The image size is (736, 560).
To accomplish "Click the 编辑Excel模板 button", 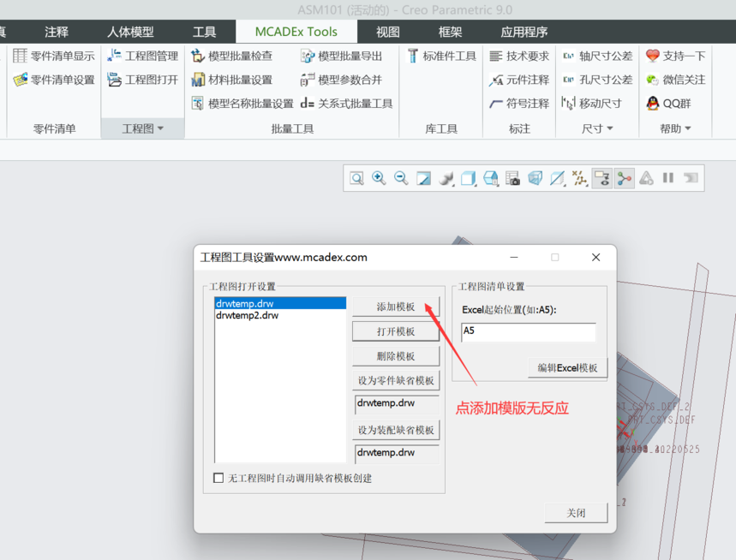I will point(567,367).
